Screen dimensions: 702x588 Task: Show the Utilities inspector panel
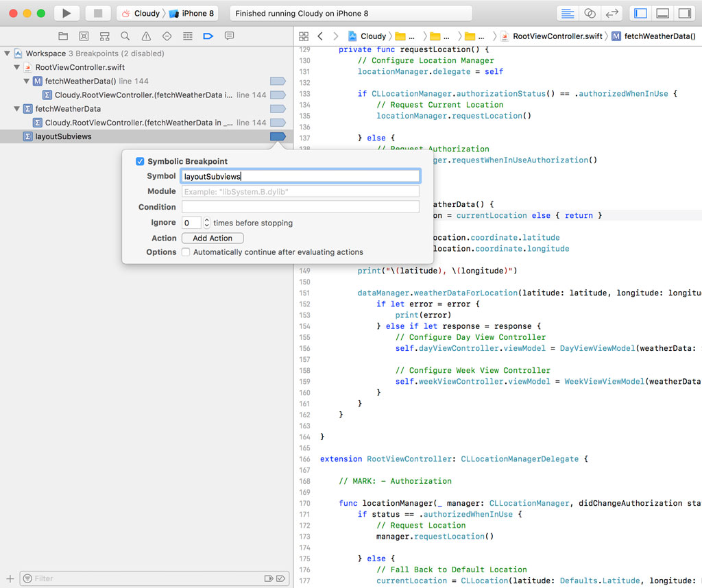[687, 12]
